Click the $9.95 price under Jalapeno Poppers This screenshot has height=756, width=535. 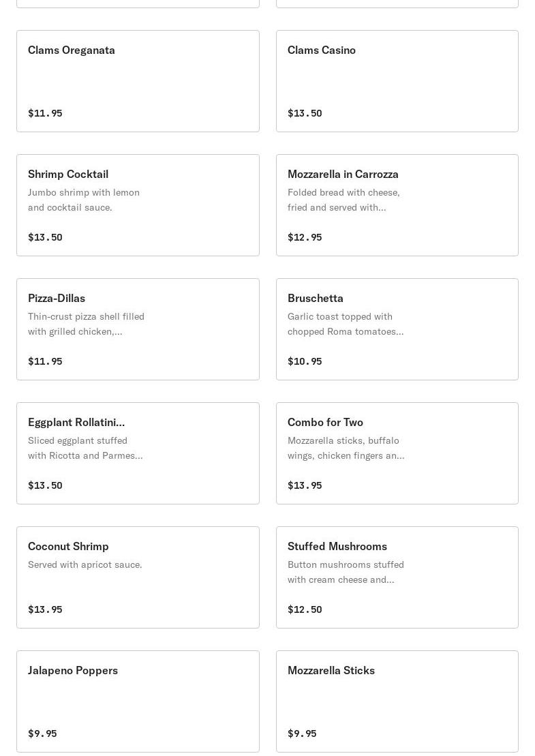click(x=42, y=734)
